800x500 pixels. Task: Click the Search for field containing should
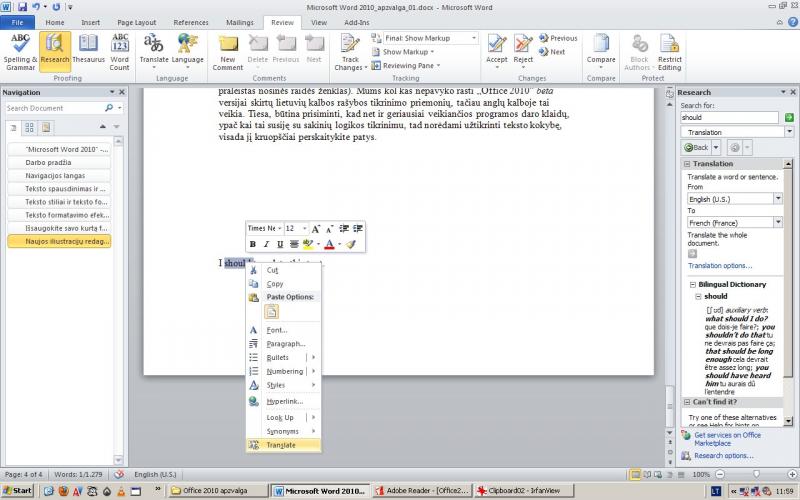(729, 117)
